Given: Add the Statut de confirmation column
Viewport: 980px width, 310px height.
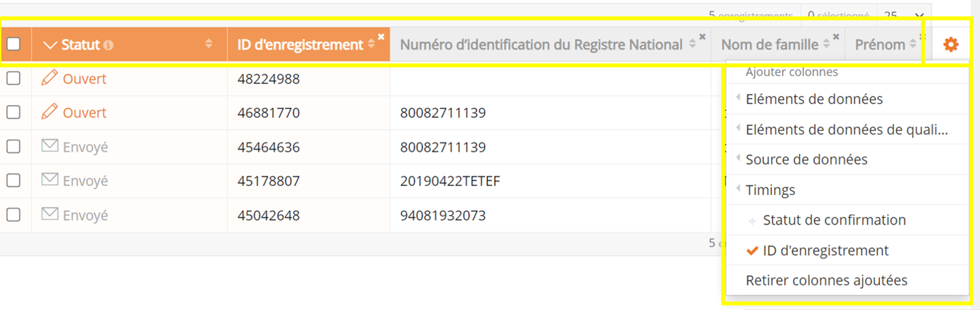Looking at the screenshot, I should (834, 220).
